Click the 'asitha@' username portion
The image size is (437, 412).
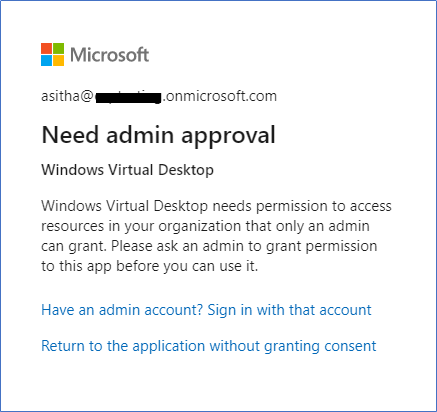67,96
